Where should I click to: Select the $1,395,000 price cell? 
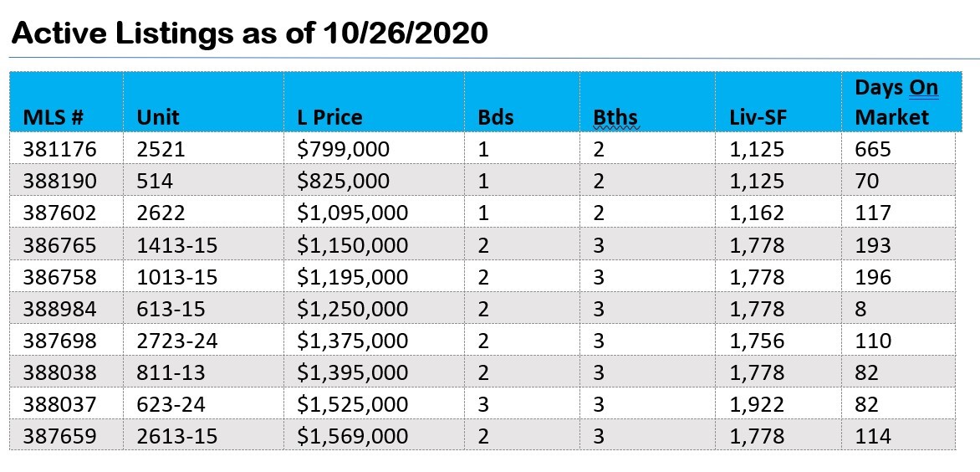(352, 372)
